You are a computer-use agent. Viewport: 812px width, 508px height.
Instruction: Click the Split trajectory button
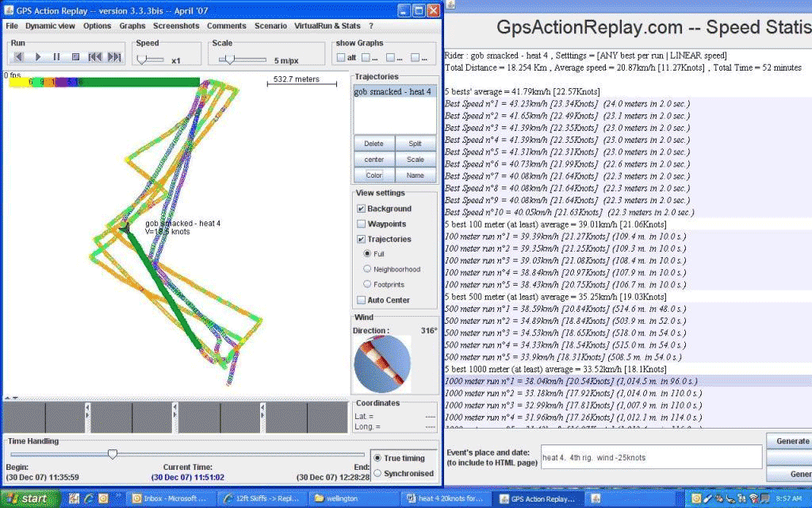tap(415, 144)
